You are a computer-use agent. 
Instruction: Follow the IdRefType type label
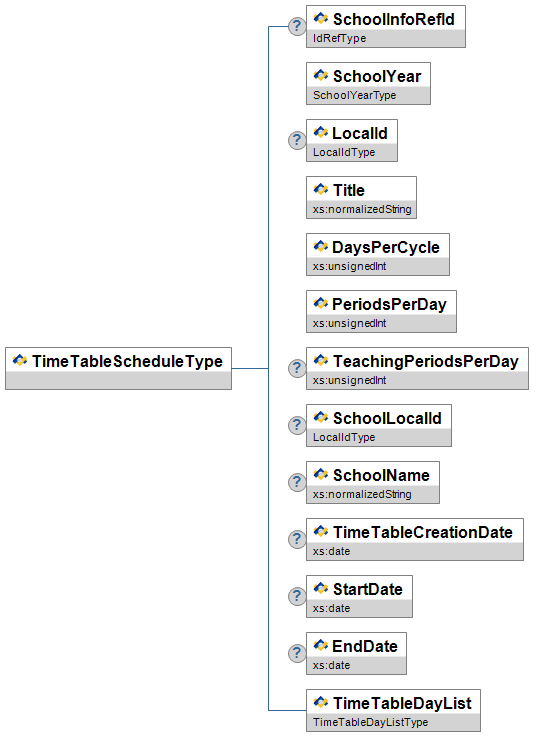339,38
